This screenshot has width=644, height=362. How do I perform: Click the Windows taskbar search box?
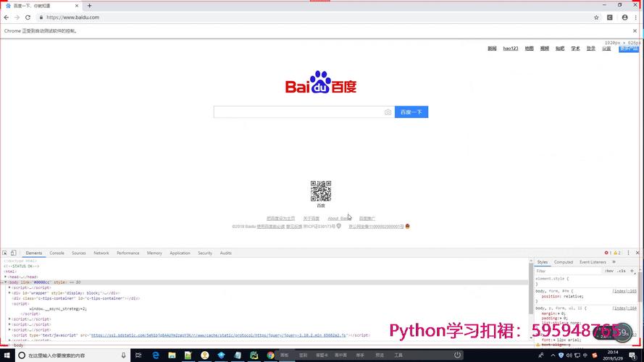[72, 355]
